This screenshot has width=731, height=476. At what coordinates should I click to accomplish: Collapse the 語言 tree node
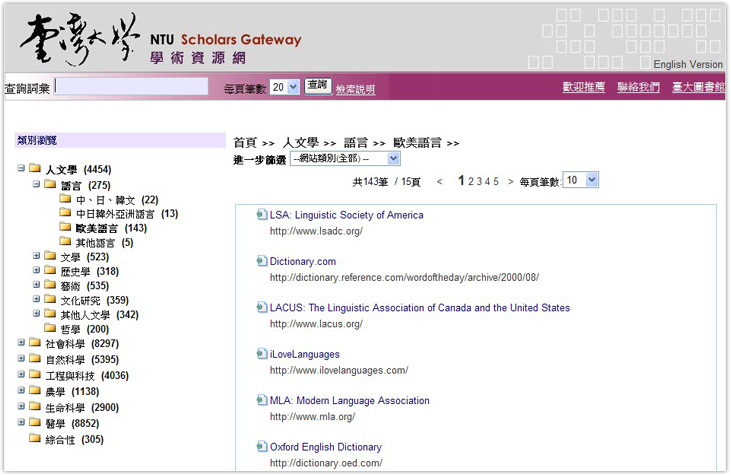(36, 184)
